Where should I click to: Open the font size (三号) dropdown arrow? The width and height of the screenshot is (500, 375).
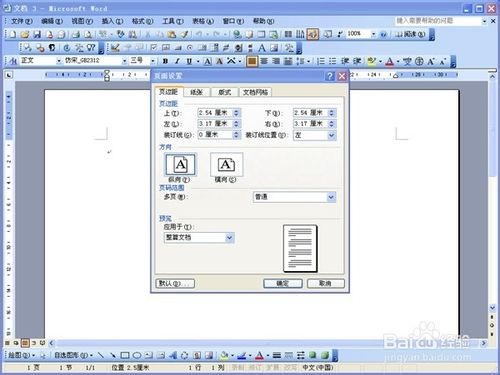coord(153,61)
